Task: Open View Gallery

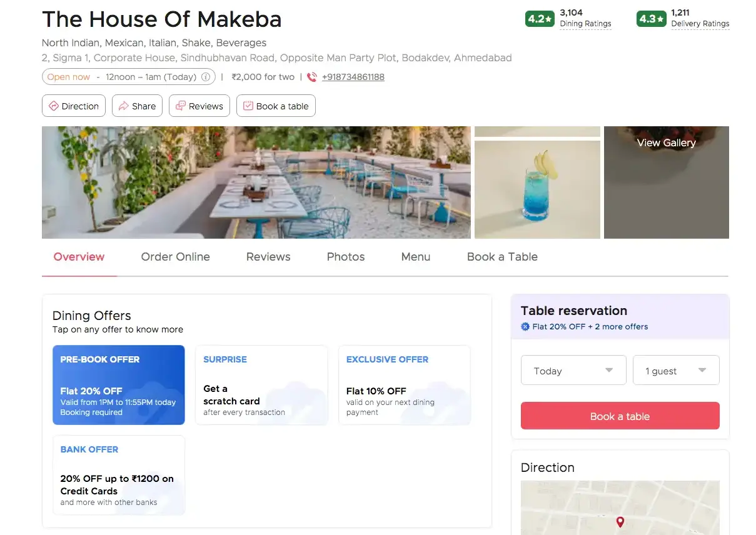Action: click(667, 143)
